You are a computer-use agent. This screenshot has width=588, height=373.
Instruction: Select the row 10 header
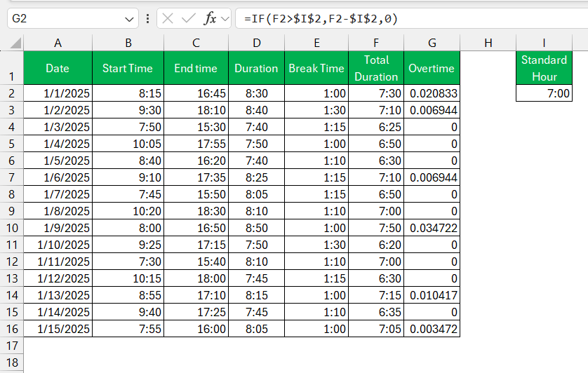point(12,228)
